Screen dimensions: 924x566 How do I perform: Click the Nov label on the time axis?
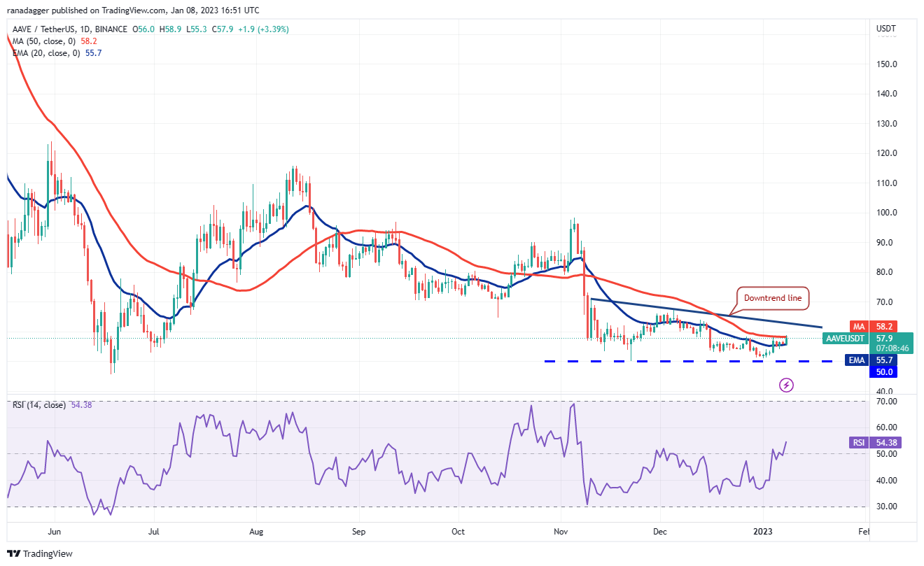coord(561,532)
